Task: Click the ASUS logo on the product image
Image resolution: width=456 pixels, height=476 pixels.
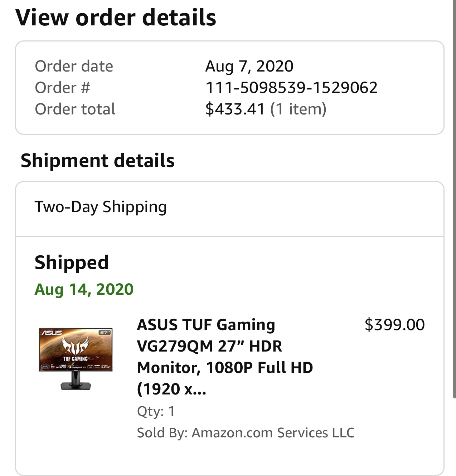Action: (52, 333)
